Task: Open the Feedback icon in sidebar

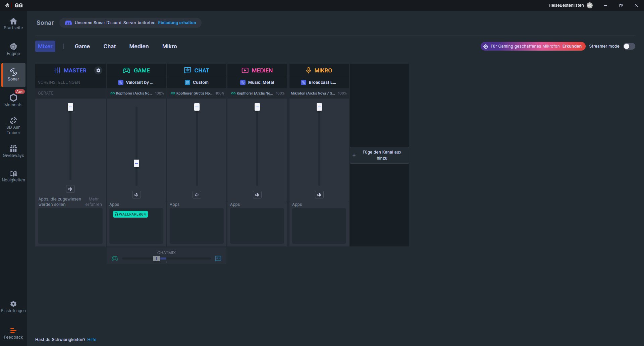Action: 13,333
